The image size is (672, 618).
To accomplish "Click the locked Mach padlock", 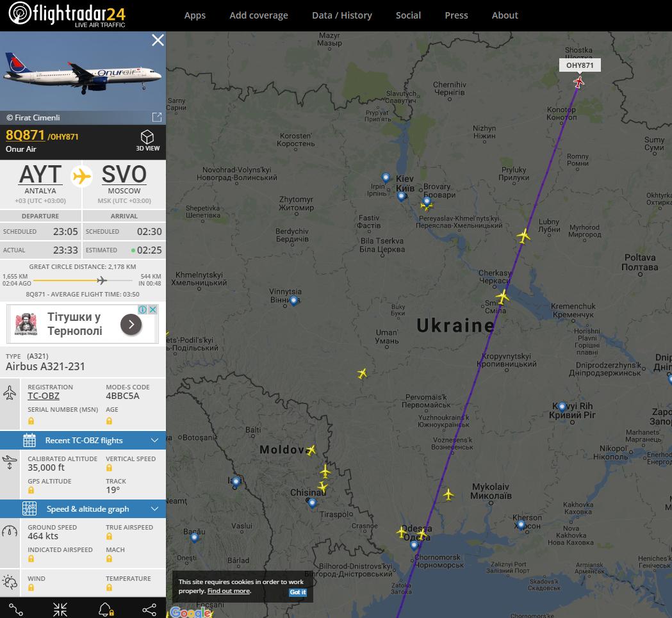I will point(110,558).
